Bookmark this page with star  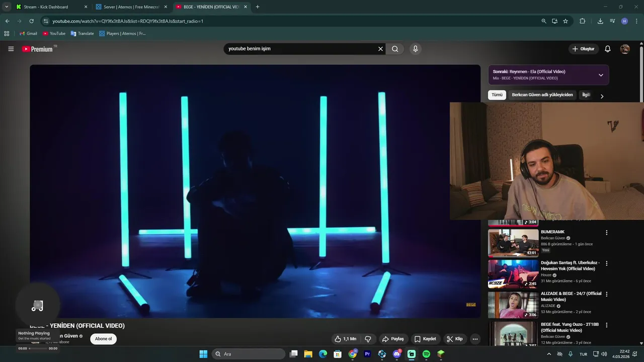(x=566, y=21)
